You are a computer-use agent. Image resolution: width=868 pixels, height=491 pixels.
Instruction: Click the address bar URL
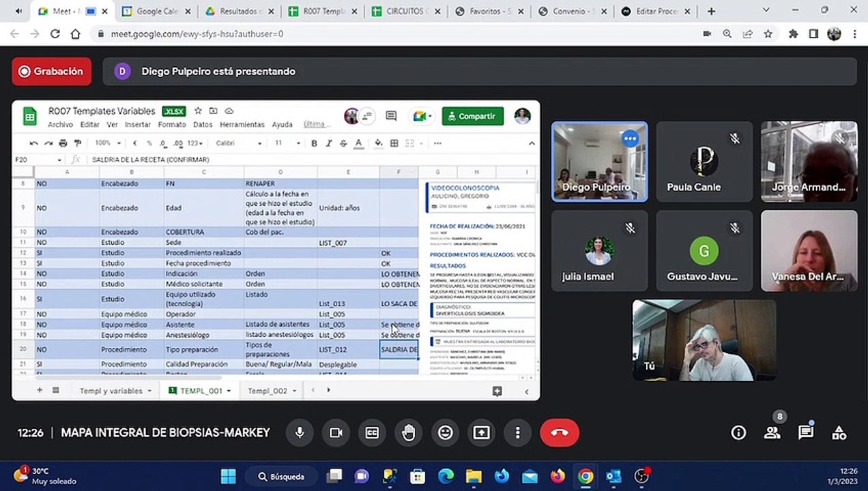[x=197, y=33]
